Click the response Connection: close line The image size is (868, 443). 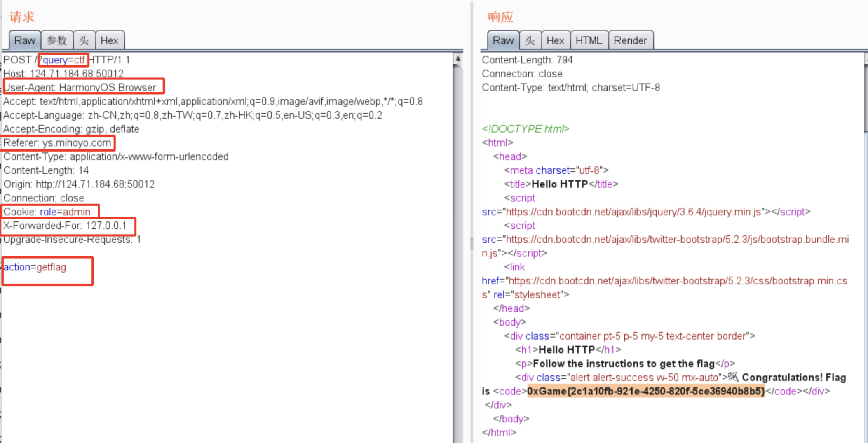pyautogui.click(x=522, y=74)
